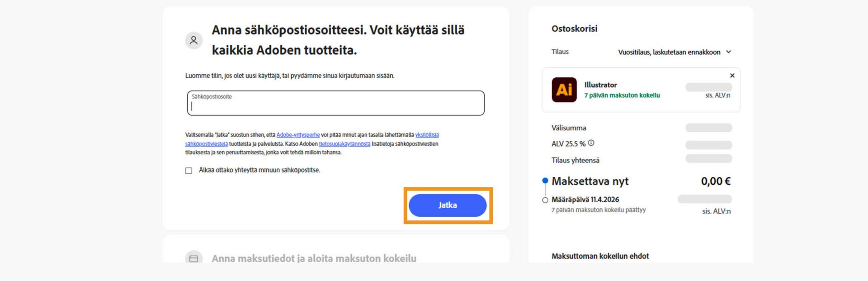The image size is (868, 281).
Task: Click the payment card icon near maksutiedot section
Action: (x=194, y=258)
